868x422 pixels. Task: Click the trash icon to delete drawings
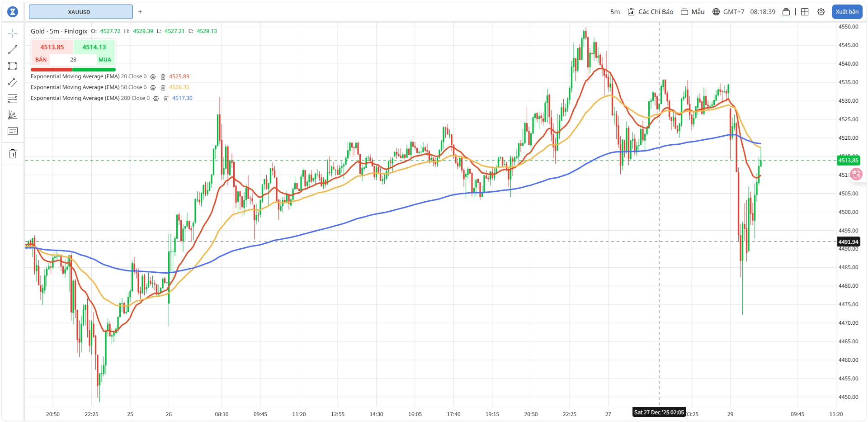(x=13, y=154)
